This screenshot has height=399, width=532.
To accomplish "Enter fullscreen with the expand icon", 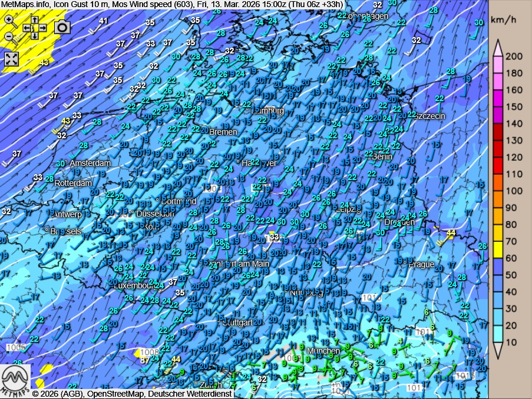I will [x=12, y=58].
